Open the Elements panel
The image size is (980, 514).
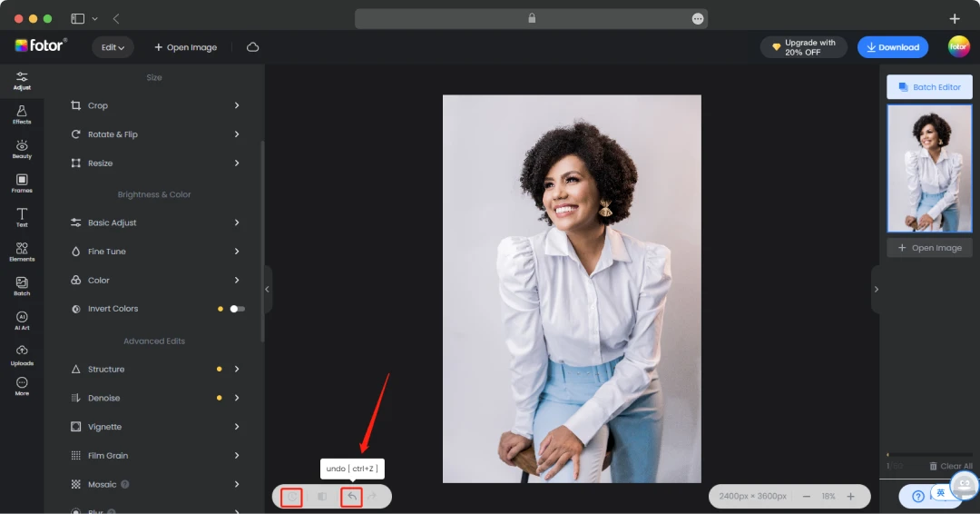coord(22,252)
